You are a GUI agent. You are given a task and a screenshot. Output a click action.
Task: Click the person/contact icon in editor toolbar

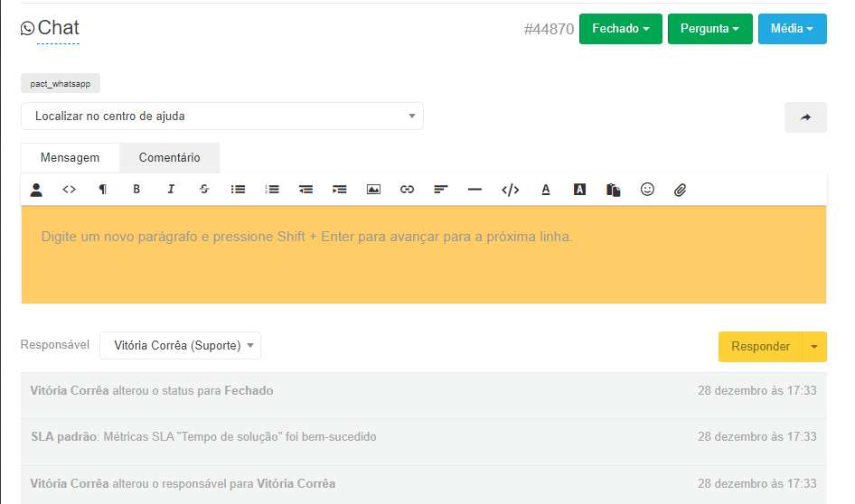36,190
